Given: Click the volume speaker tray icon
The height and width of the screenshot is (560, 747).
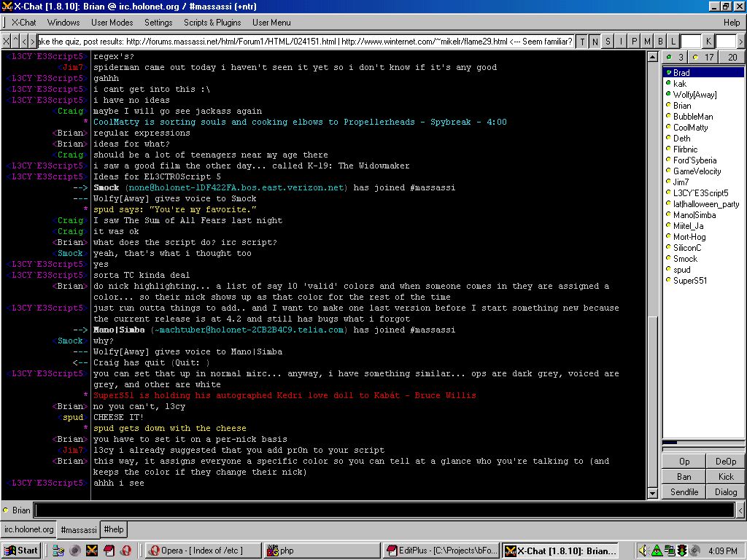Looking at the screenshot, I should click(643, 551).
